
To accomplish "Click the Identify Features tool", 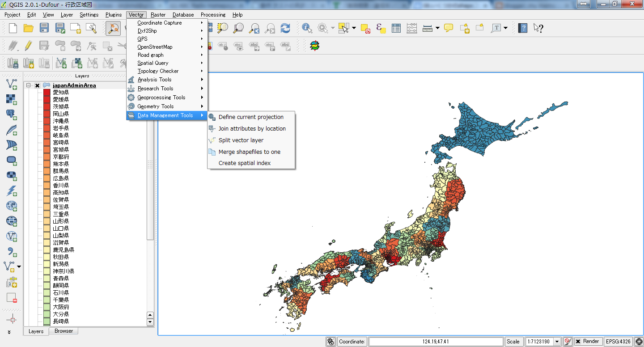I will [307, 28].
